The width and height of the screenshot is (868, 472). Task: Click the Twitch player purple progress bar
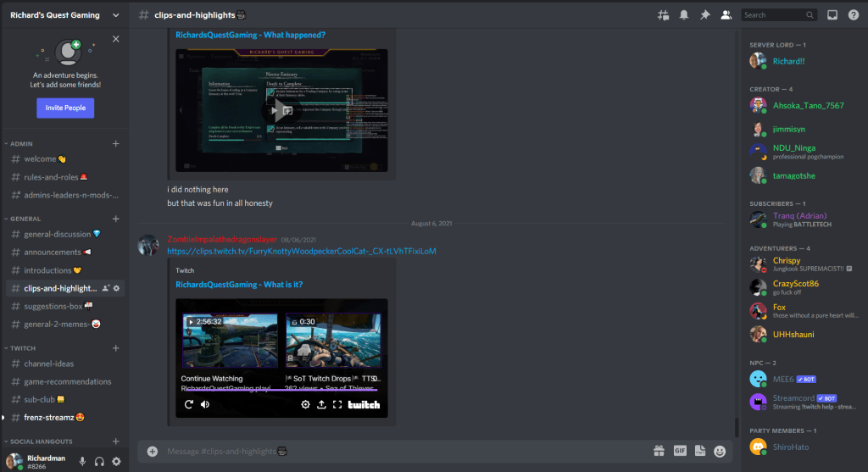click(x=280, y=390)
